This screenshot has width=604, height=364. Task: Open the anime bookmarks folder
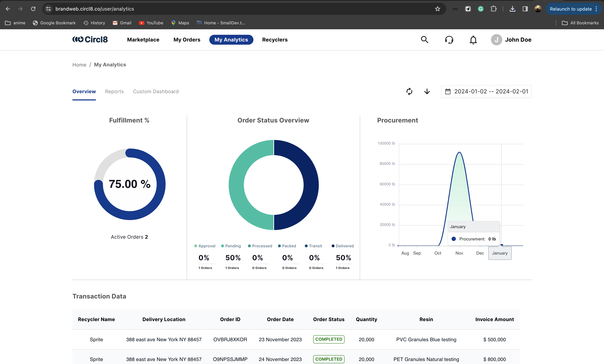(x=15, y=23)
